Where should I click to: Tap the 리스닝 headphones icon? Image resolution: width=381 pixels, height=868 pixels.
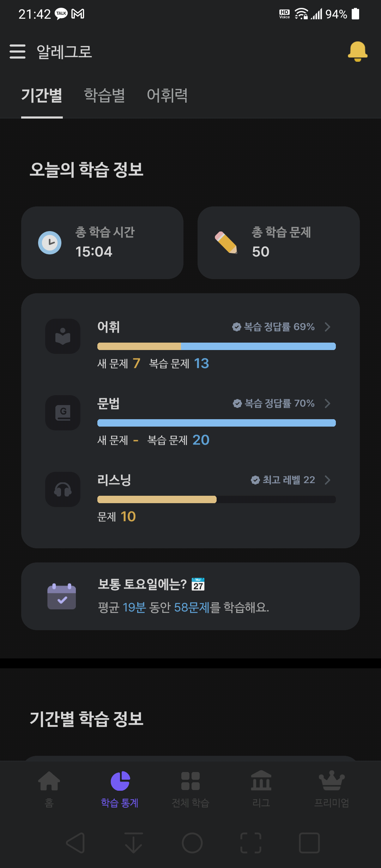63,489
